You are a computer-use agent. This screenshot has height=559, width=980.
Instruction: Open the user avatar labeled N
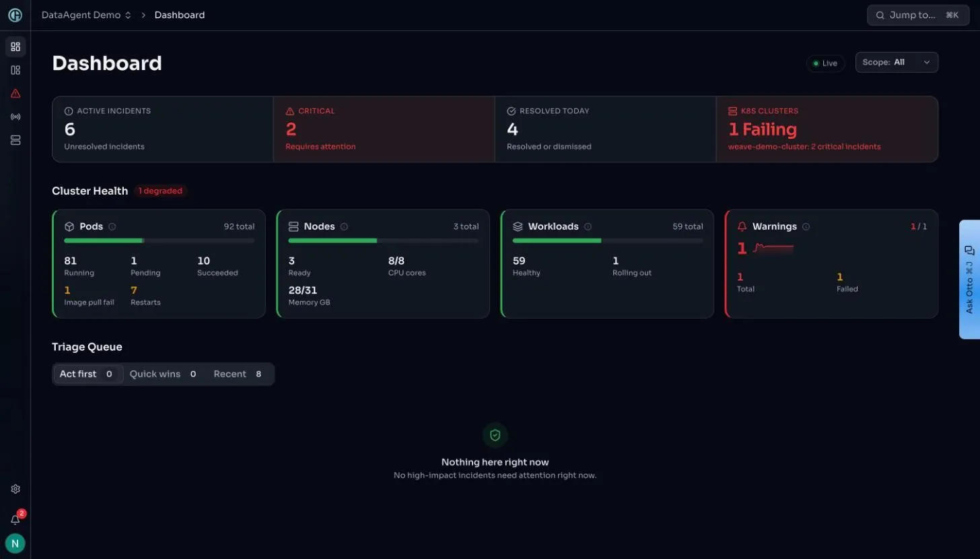(x=15, y=543)
